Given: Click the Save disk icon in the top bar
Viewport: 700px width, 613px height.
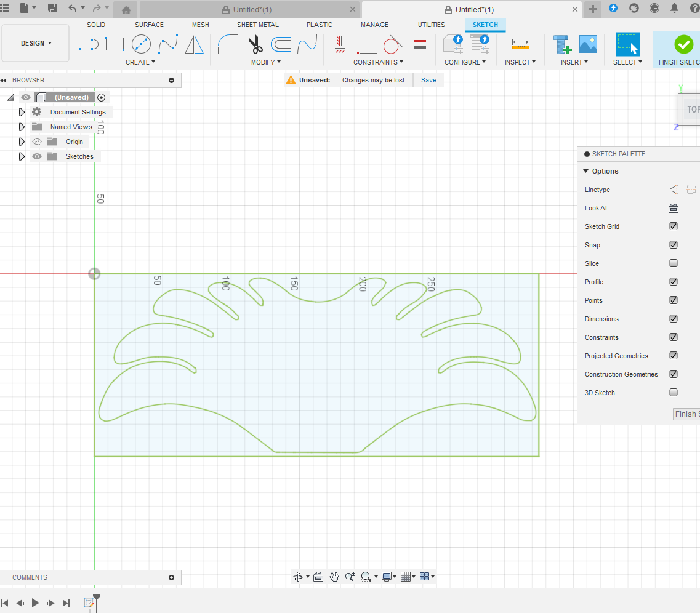Looking at the screenshot, I should 52,8.
